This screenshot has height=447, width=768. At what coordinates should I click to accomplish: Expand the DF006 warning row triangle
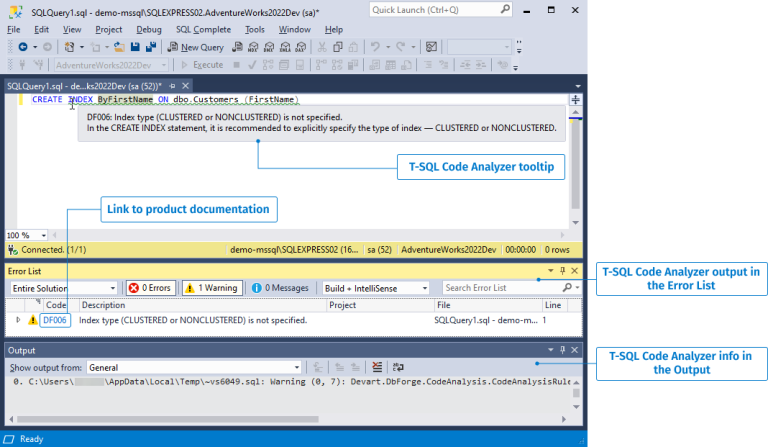[x=18, y=320]
